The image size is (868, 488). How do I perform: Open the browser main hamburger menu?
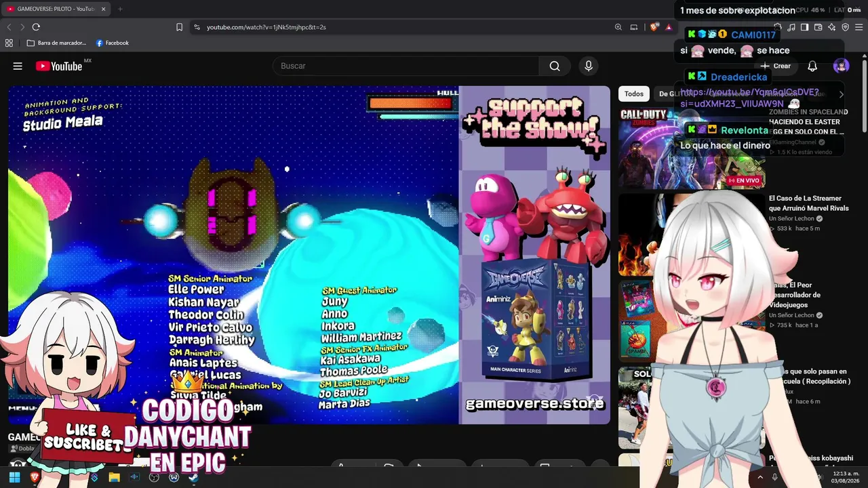coord(859,27)
